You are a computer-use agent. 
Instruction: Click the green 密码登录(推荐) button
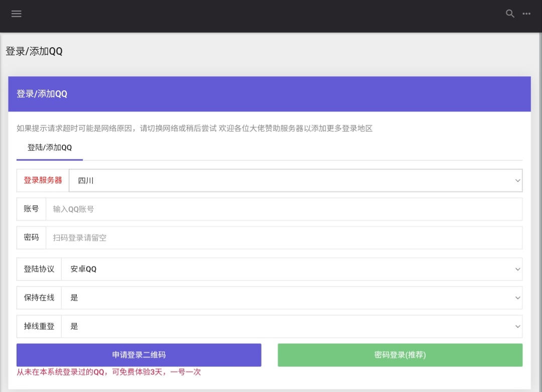(400, 355)
